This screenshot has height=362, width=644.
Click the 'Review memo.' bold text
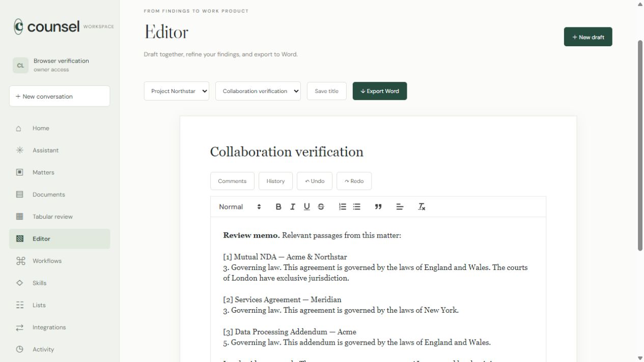pos(251,235)
